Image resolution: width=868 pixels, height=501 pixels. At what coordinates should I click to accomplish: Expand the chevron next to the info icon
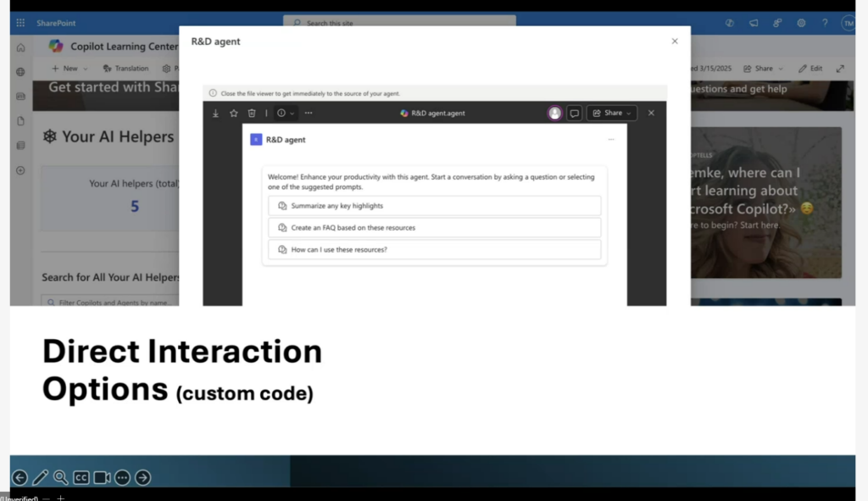tap(292, 114)
